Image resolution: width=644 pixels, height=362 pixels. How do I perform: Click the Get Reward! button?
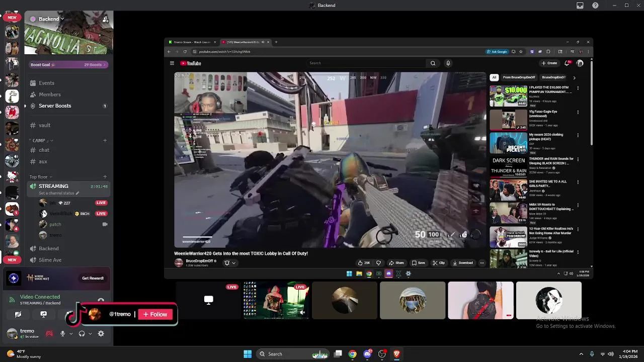point(93,278)
